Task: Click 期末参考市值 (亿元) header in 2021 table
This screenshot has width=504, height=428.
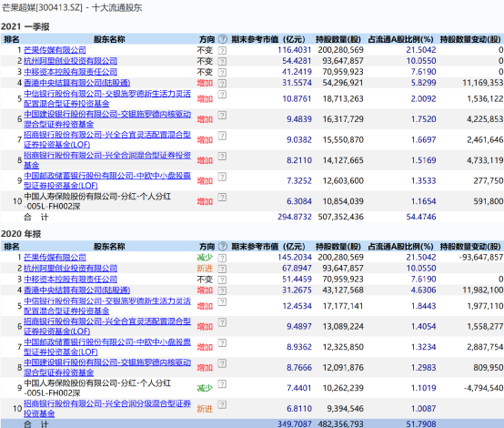Action: click(268, 39)
